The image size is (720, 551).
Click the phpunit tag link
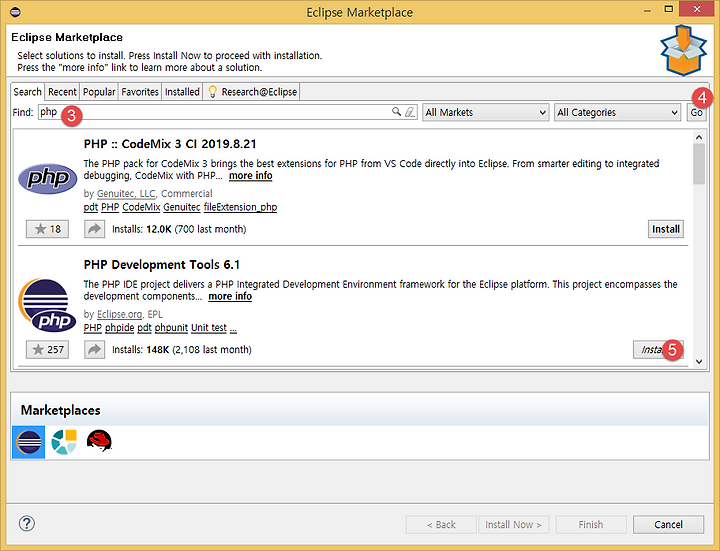(171, 328)
